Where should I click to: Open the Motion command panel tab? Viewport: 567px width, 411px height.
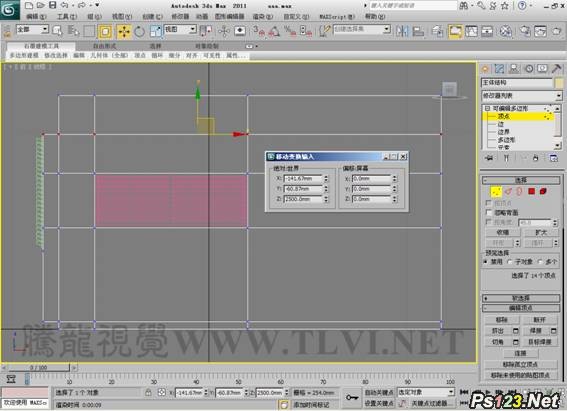[529, 69]
